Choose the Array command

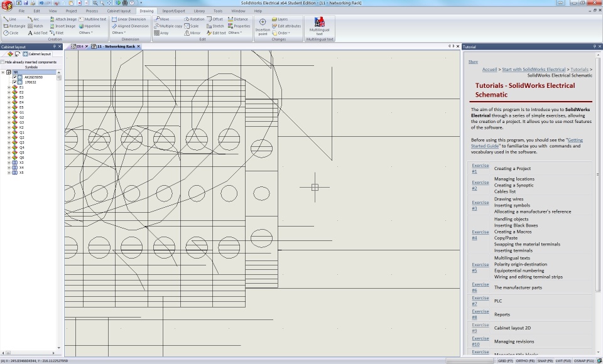pos(161,33)
